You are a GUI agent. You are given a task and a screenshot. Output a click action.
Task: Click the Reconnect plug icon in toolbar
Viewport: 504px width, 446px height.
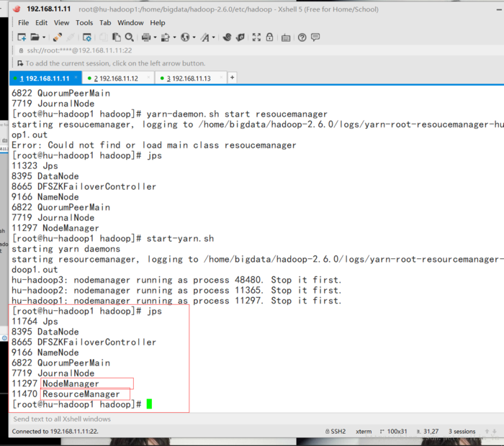58,37
